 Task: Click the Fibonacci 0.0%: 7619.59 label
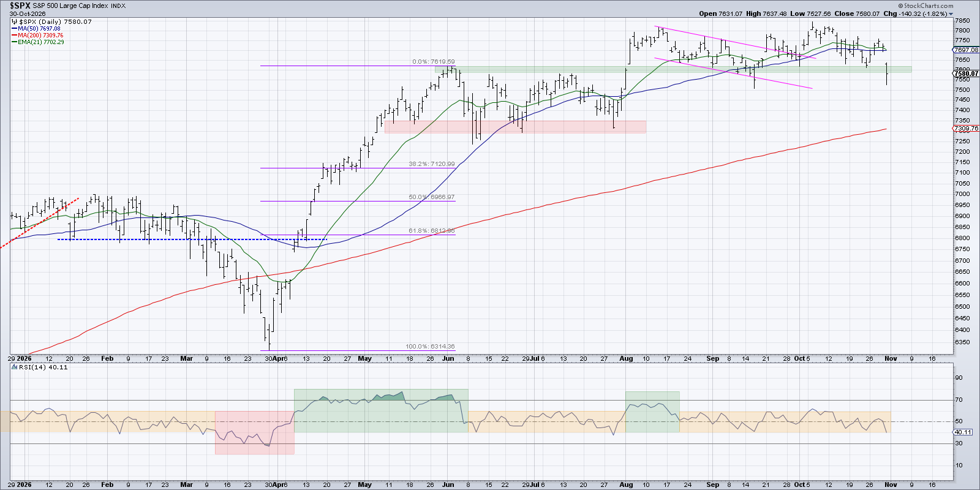(x=433, y=62)
